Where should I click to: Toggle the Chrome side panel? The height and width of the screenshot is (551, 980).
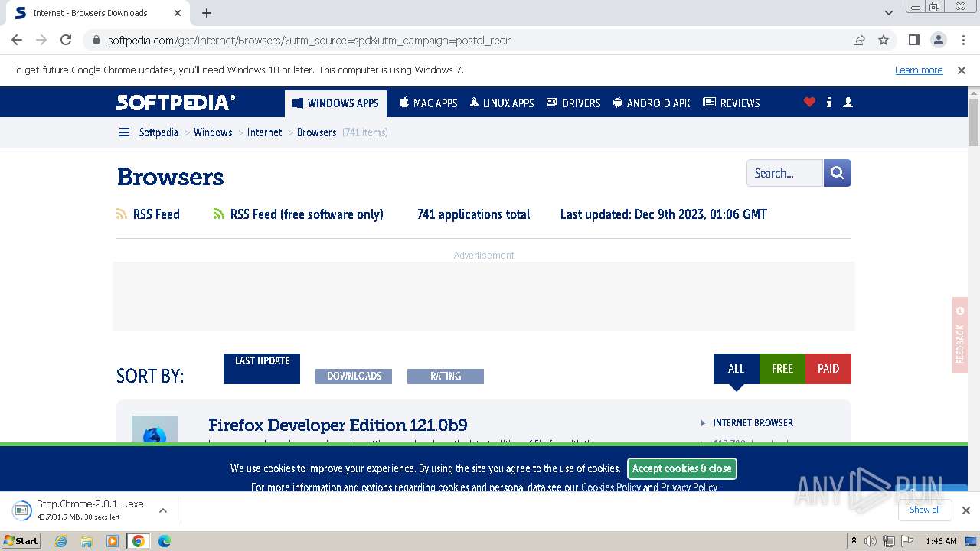coord(913,40)
